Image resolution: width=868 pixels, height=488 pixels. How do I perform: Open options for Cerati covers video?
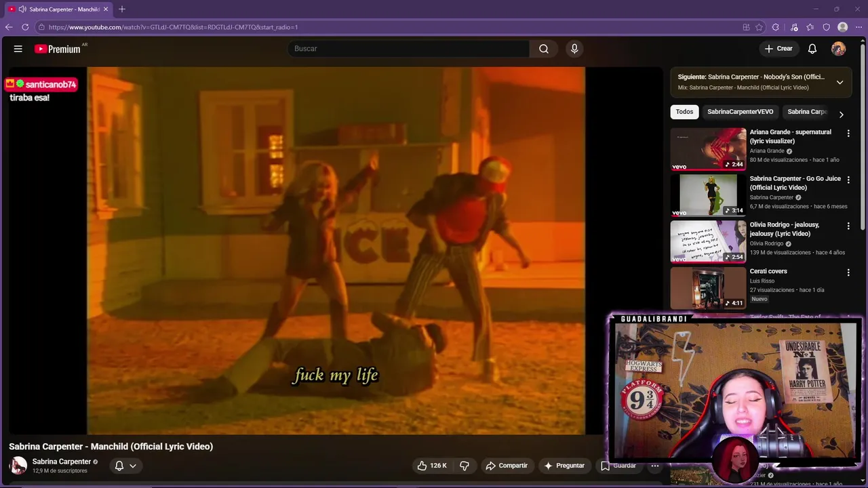848,272
